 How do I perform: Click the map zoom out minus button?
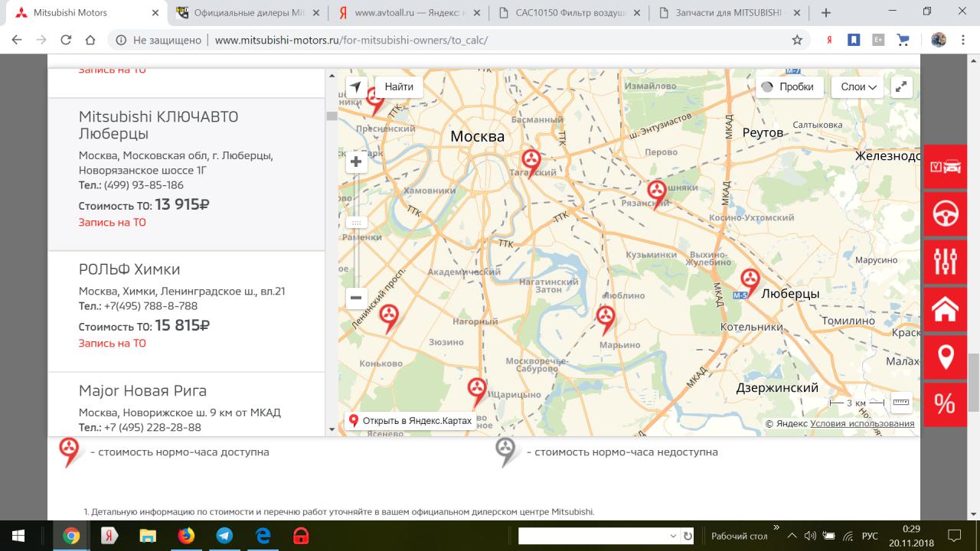tap(356, 298)
